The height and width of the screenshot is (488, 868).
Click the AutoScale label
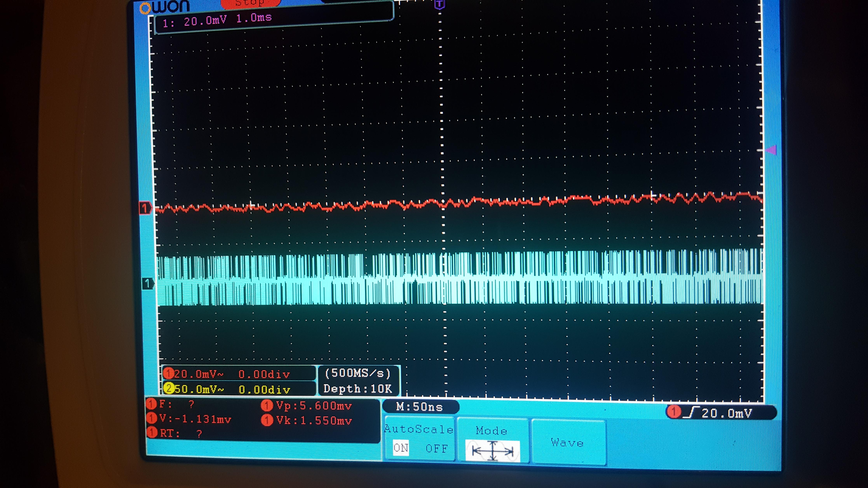click(419, 429)
